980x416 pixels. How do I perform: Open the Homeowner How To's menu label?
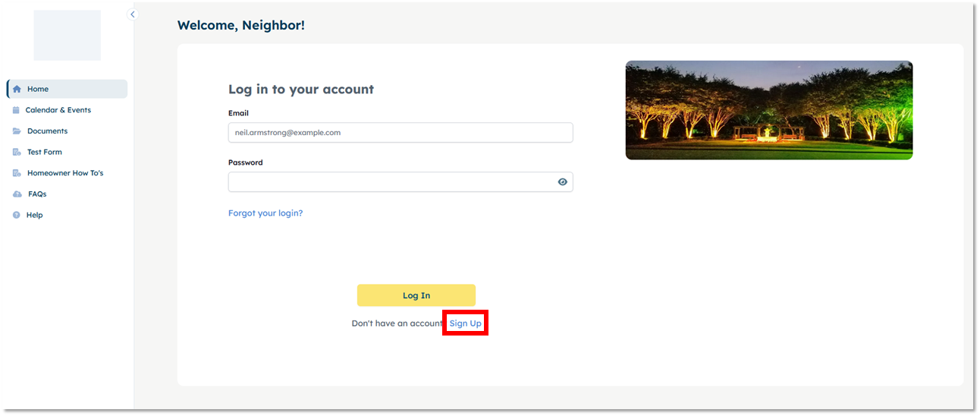pos(65,173)
